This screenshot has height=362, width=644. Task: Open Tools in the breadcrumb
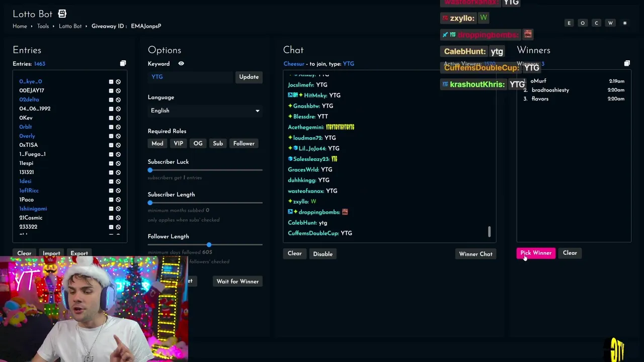point(43,26)
